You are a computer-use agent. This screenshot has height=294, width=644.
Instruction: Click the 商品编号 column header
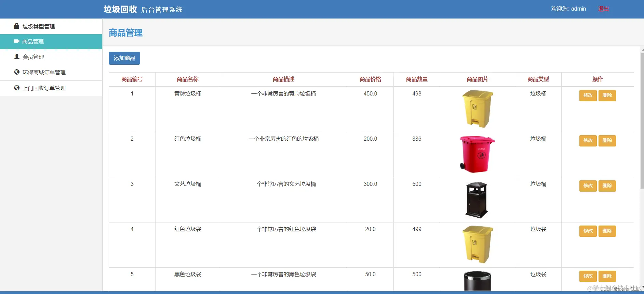[132, 79]
